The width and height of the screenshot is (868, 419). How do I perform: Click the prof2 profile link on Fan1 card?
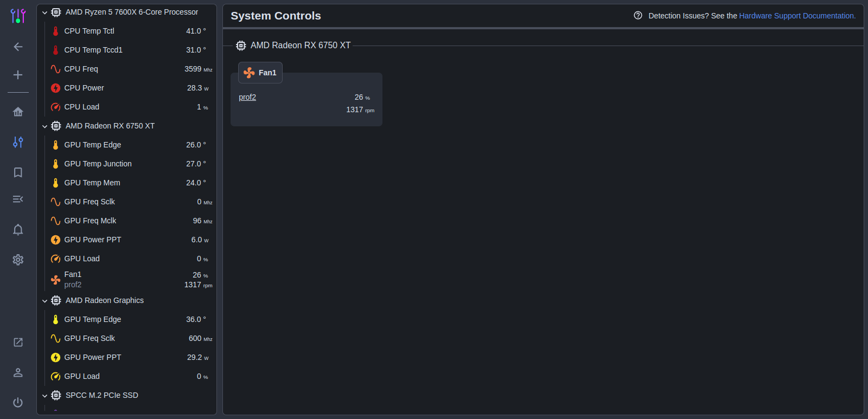pyautogui.click(x=247, y=97)
